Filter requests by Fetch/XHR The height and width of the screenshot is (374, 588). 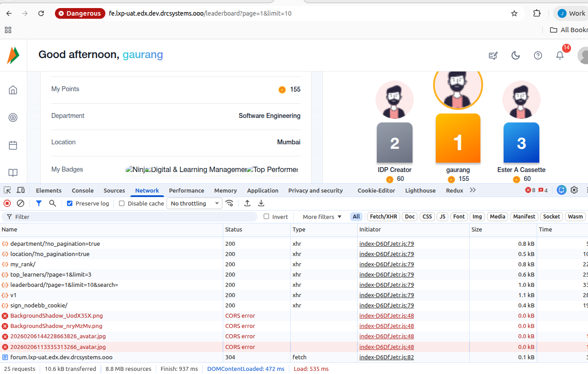pyautogui.click(x=383, y=217)
